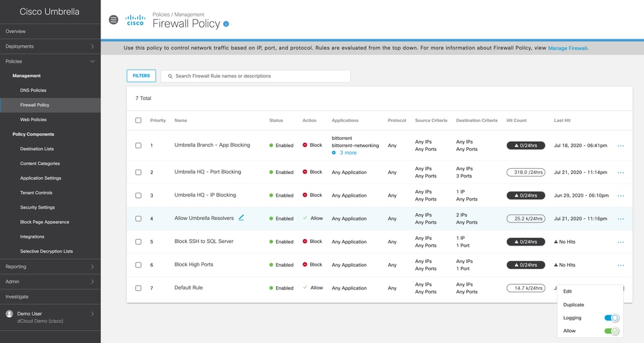This screenshot has height=343, width=644.
Task: Click the Demo User avatar icon
Action: (x=9, y=314)
